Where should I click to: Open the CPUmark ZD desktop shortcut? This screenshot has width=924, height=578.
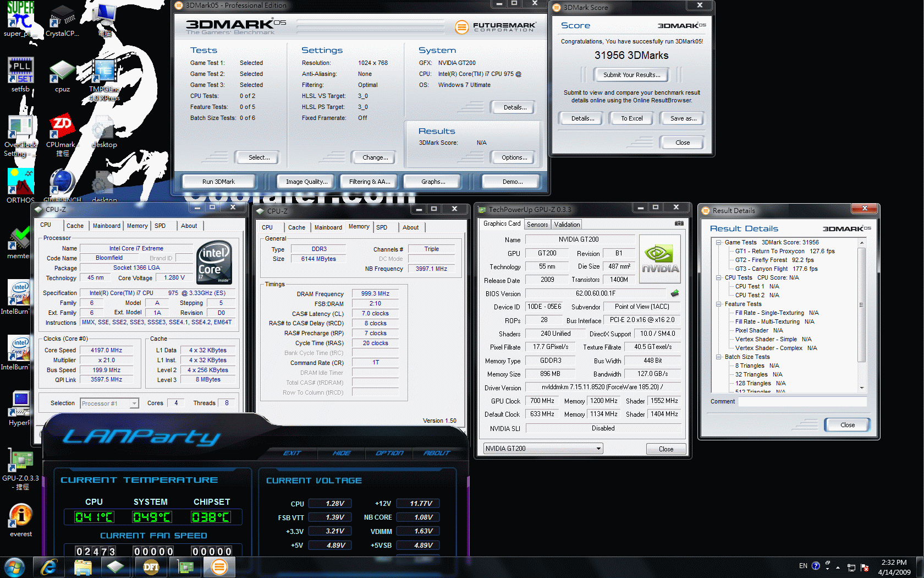pyautogui.click(x=62, y=135)
